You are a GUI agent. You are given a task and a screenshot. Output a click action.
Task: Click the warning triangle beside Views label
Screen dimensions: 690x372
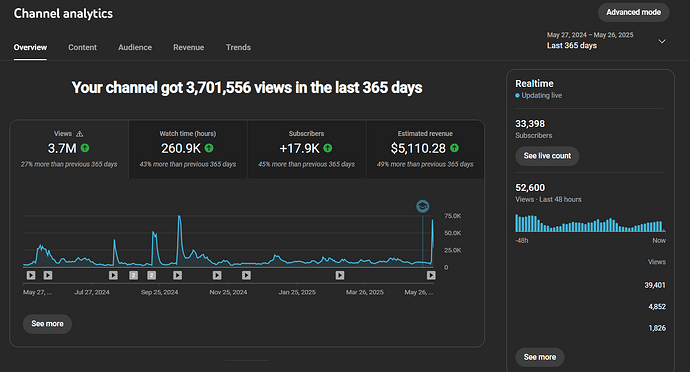80,134
